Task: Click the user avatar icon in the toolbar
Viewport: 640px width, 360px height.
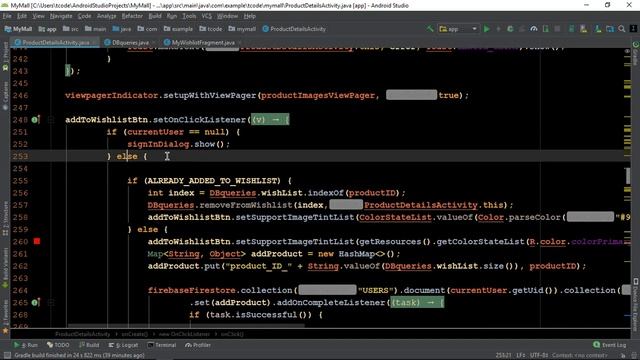Action: (633, 29)
